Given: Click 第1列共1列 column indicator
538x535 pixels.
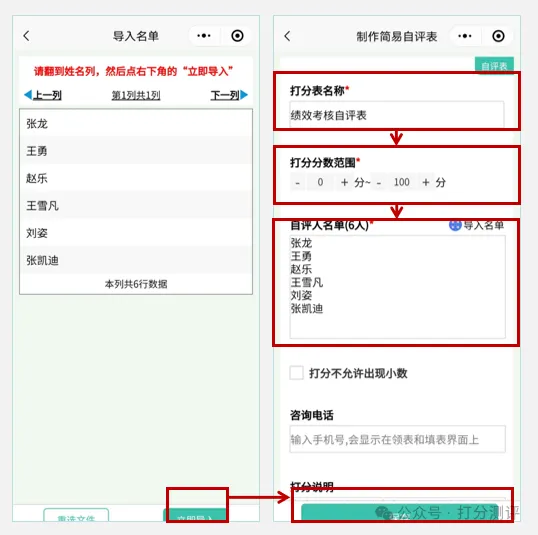Looking at the screenshot, I should 136,95.
